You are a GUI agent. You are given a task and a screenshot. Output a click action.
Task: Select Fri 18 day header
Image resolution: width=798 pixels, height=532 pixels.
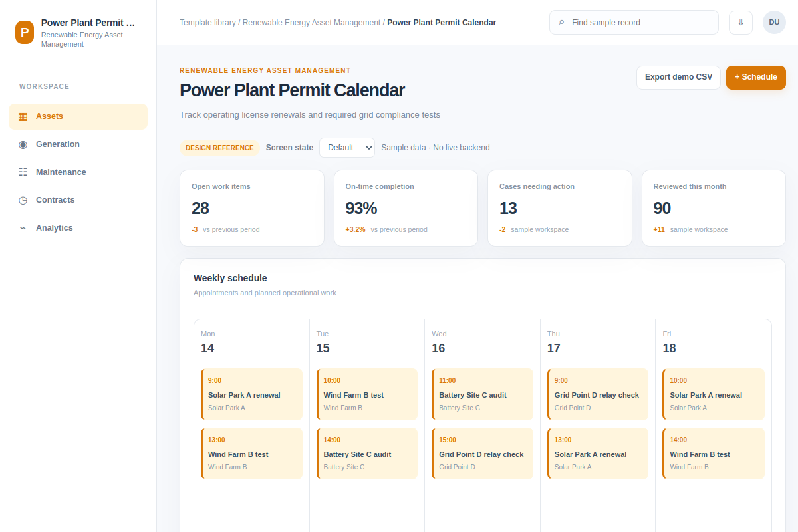coord(669,342)
